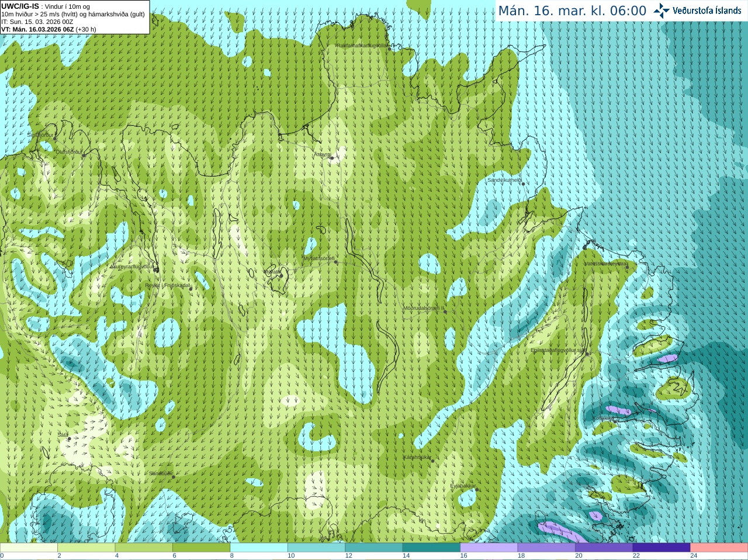Click the legend value 16
The image size is (748, 560).
[463, 556]
